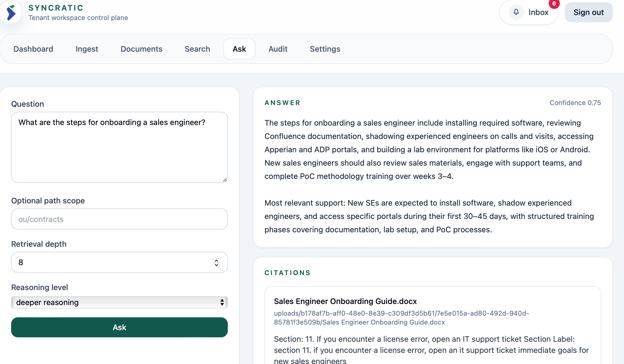Click in the Question text area

coord(119,147)
